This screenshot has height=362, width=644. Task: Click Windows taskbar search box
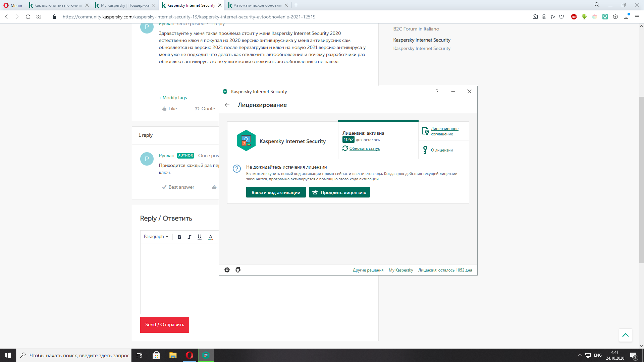pos(73,355)
